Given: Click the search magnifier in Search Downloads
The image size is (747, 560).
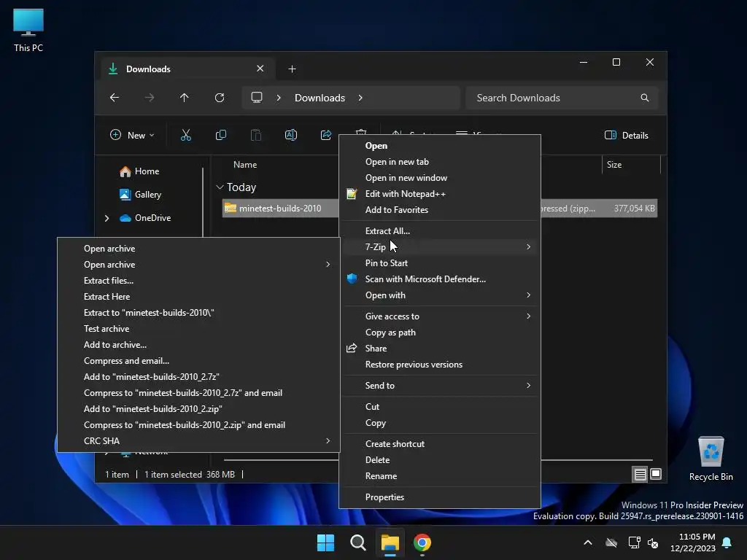Looking at the screenshot, I should pos(645,98).
